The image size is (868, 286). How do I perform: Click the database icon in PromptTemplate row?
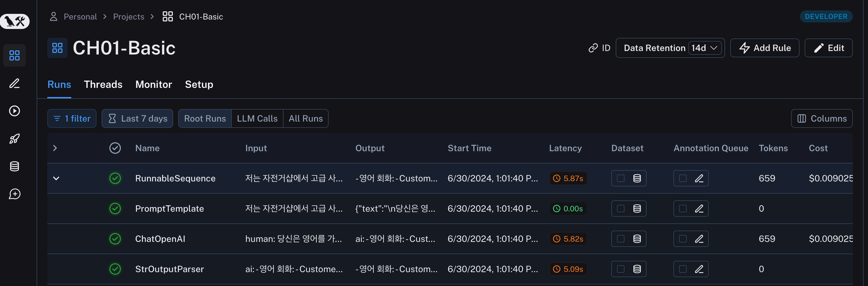637,209
